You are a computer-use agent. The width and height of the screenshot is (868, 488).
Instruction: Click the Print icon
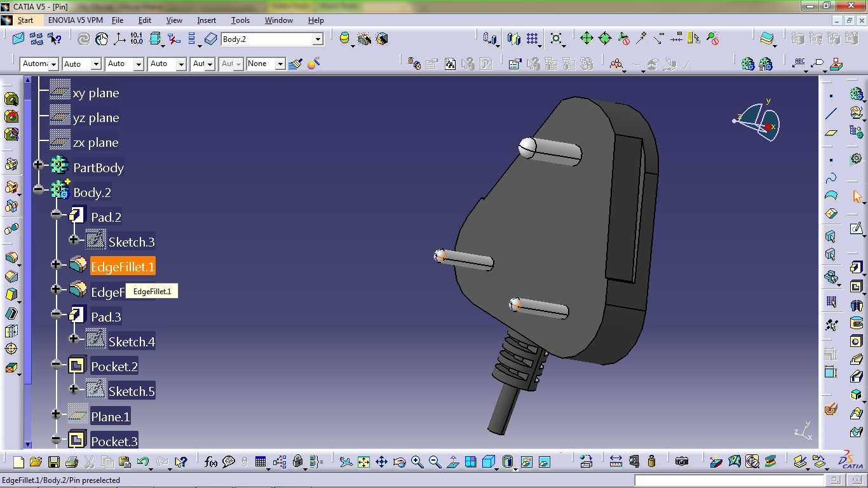71,462
